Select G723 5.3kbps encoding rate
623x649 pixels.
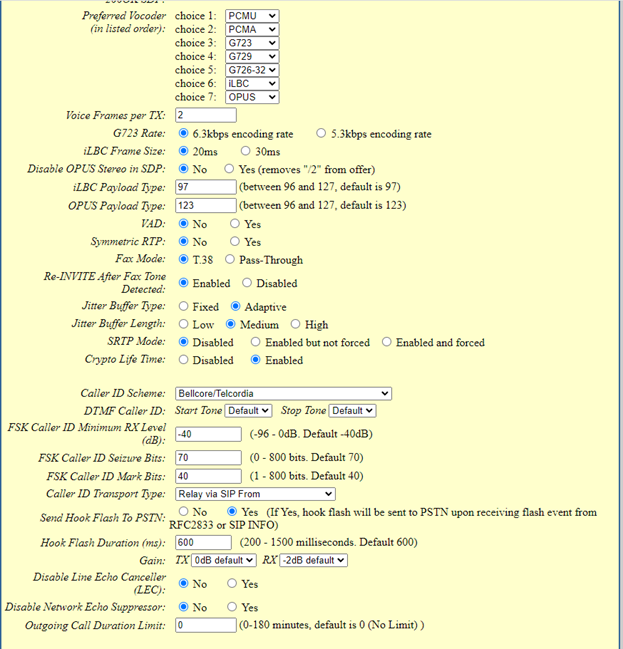click(321, 133)
